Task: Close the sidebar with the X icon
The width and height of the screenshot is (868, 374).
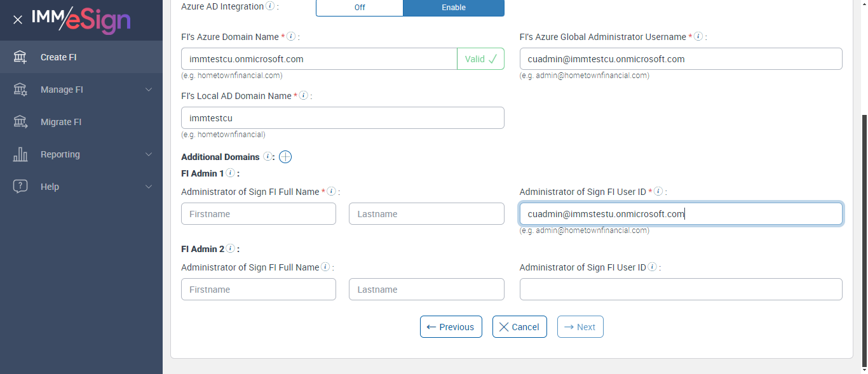Action: click(18, 20)
